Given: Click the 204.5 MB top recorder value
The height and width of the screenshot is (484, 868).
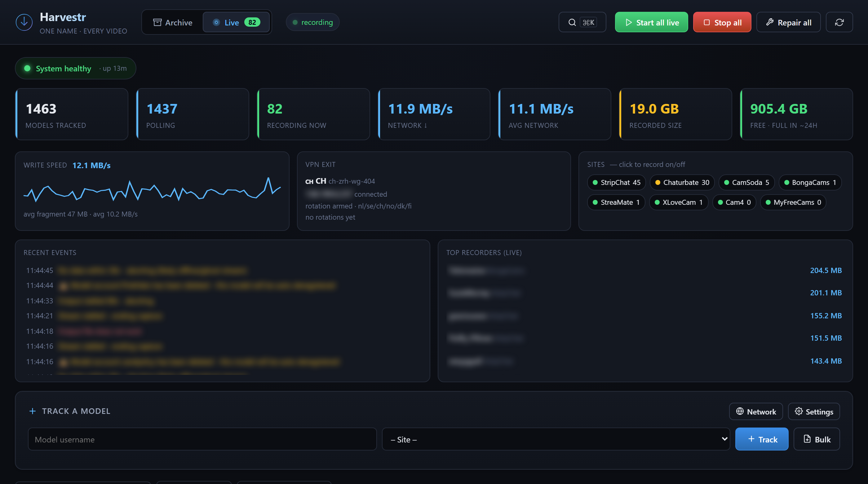Looking at the screenshot, I should (x=826, y=271).
